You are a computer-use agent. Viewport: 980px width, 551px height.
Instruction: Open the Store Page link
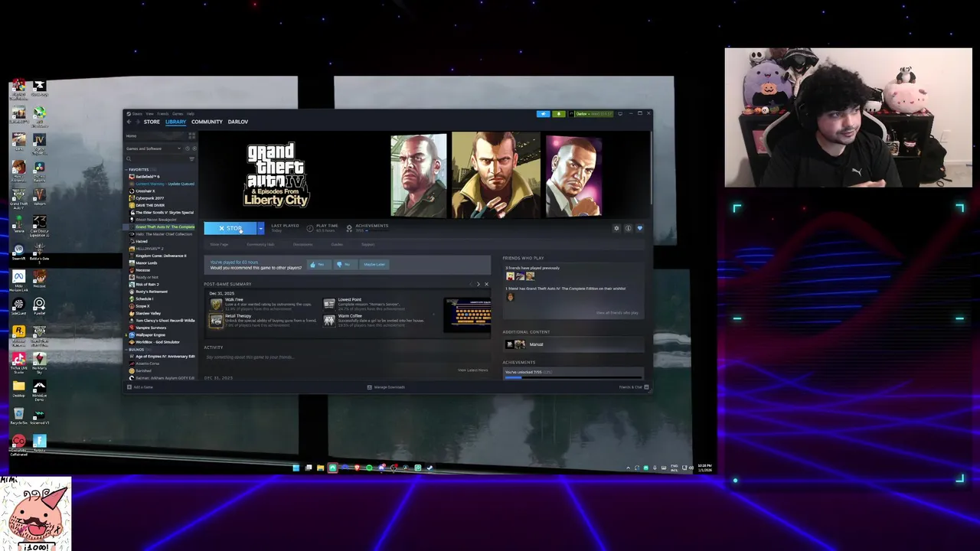(x=219, y=245)
